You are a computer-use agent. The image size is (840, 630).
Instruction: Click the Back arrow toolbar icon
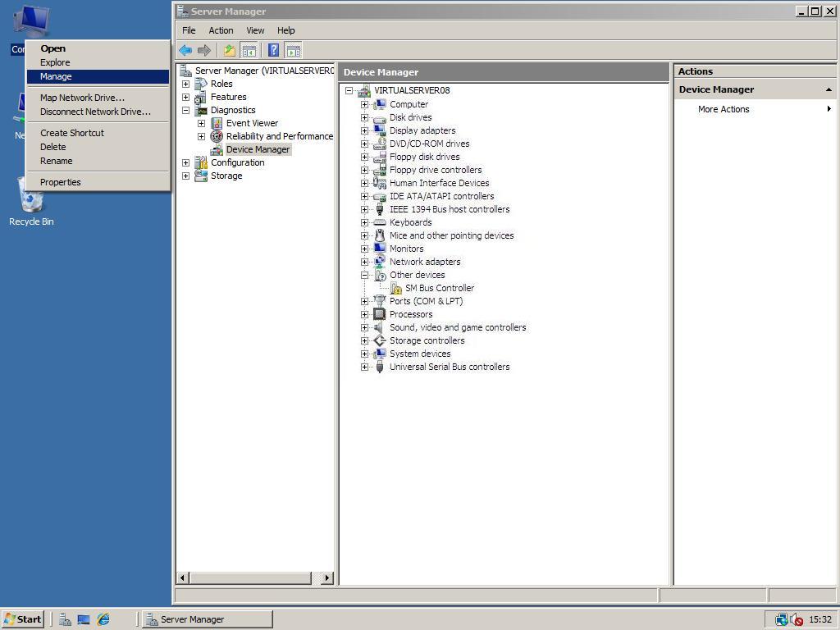[185, 50]
